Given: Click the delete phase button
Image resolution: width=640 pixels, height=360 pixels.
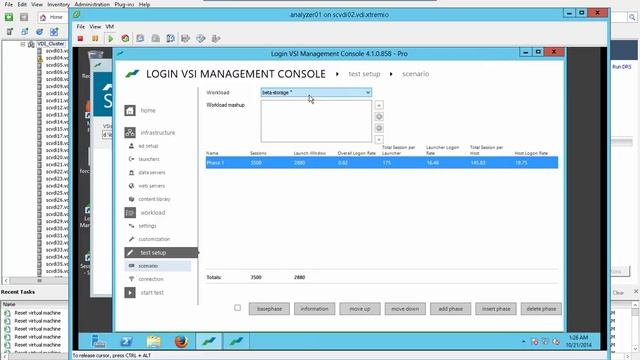Looking at the screenshot, I should (541, 309).
